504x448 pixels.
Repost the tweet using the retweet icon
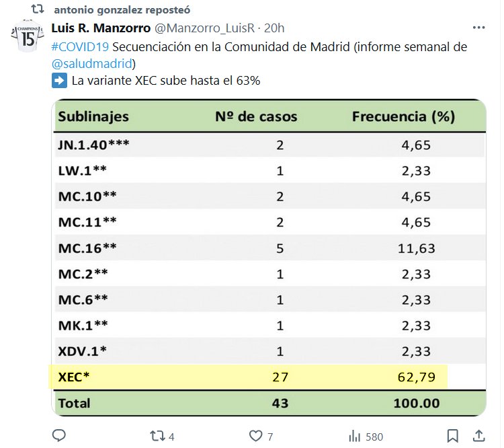coord(157,436)
